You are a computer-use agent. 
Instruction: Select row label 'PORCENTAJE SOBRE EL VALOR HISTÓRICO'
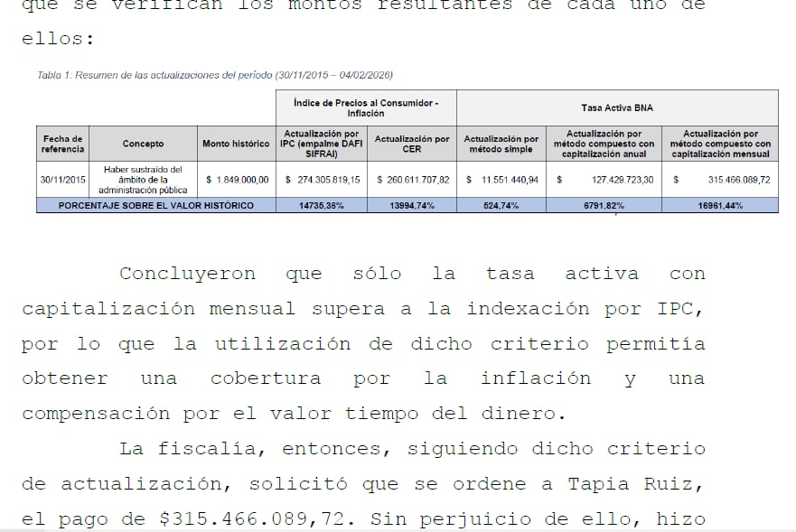(x=155, y=206)
